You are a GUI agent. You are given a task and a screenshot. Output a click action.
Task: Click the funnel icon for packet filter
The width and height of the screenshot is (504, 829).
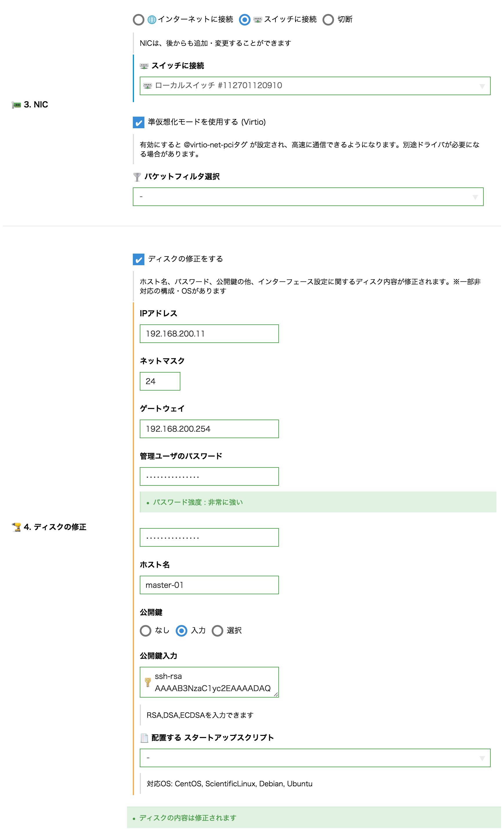[x=137, y=177]
